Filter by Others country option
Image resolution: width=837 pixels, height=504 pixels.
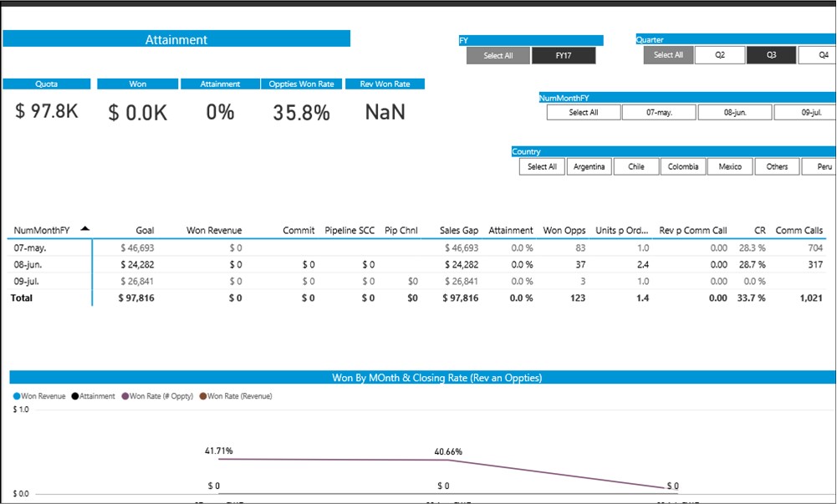777,166
